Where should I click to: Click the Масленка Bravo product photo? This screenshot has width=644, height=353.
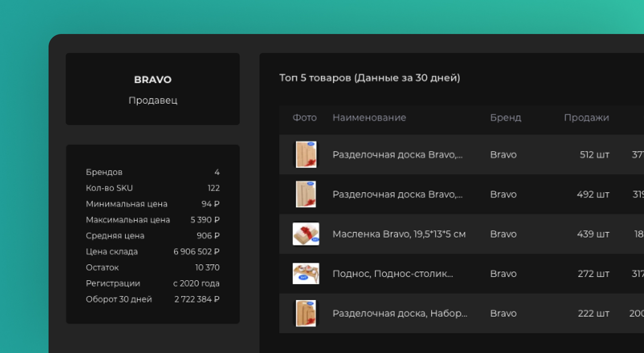pyautogui.click(x=306, y=234)
